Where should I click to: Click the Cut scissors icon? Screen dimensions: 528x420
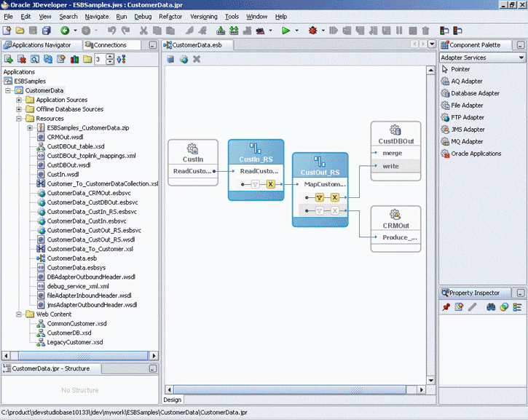point(143,31)
